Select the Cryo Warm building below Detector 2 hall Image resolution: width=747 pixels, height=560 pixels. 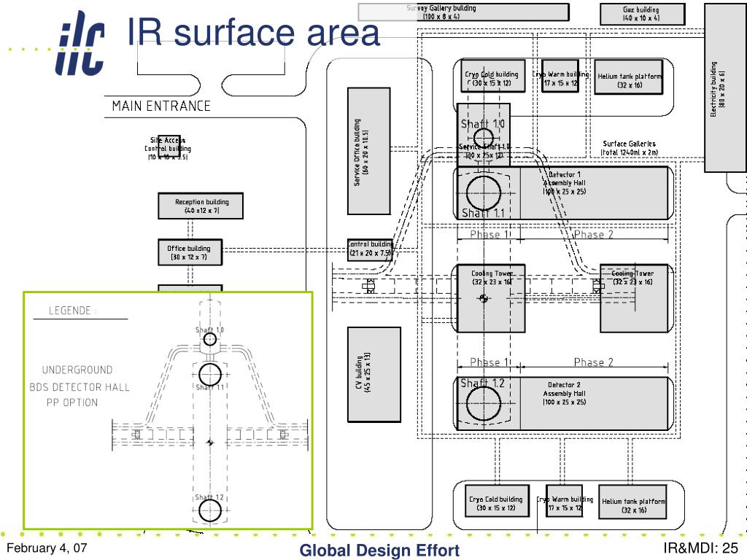[564, 502]
